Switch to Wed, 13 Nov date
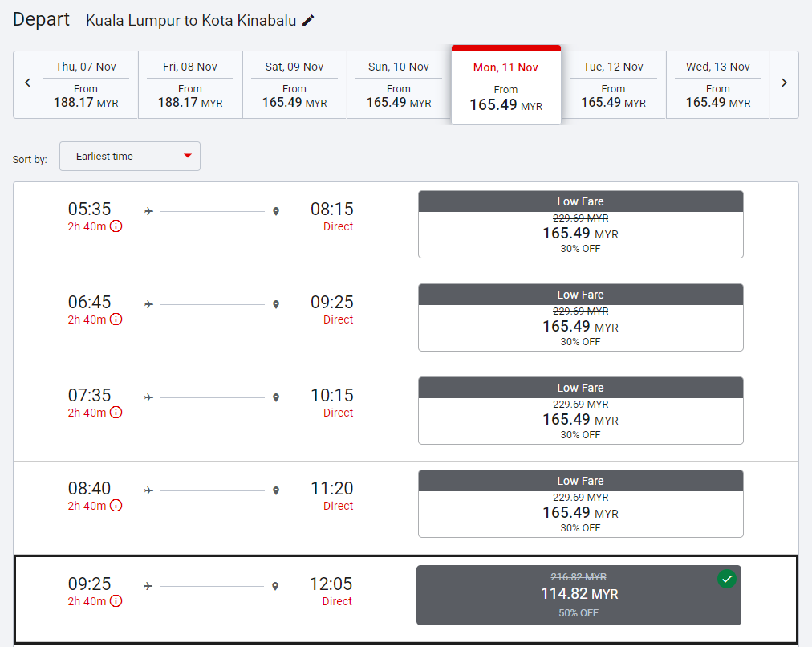 tap(717, 84)
